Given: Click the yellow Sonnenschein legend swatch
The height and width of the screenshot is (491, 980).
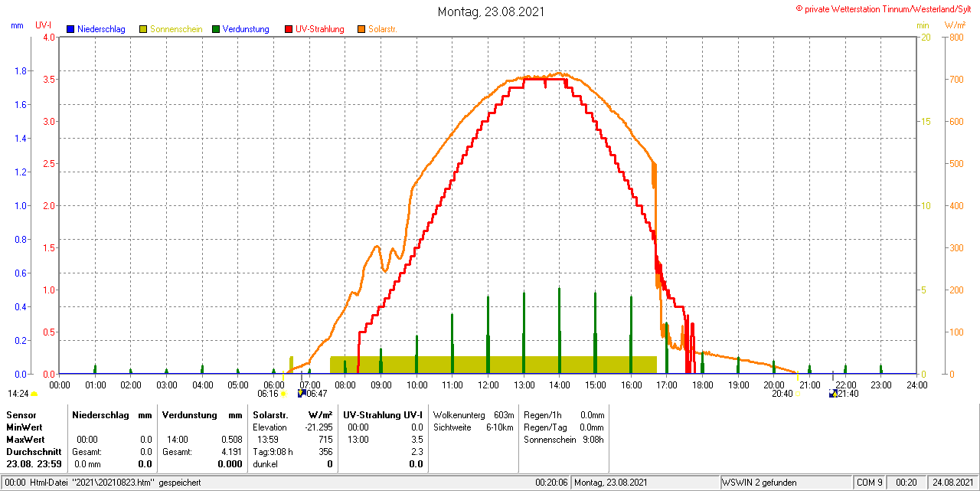Looking at the screenshot, I should click(143, 29).
